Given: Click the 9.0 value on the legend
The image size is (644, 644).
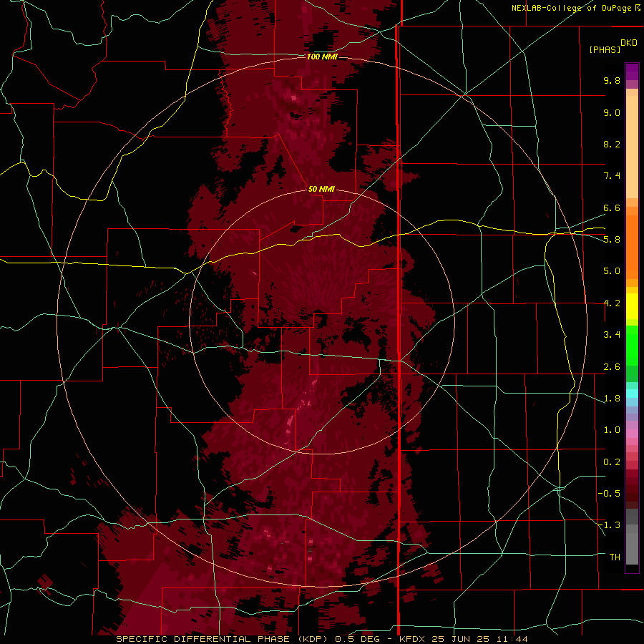Looking at the screenshot, I should pyautogui.click(x=612, y=112).
